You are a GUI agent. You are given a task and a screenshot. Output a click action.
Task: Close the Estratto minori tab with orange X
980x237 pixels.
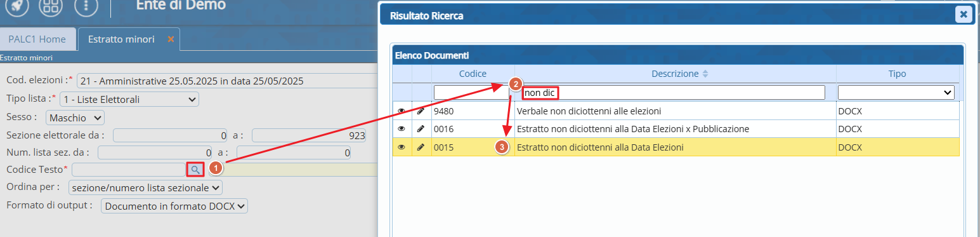pyautogui.click(x=170, y=39)
